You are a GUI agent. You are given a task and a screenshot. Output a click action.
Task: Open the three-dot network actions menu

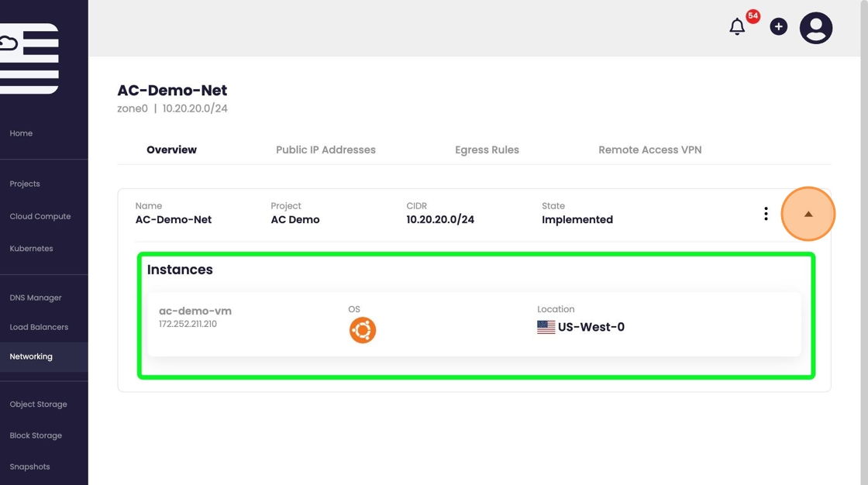click(x=766, y=214)
